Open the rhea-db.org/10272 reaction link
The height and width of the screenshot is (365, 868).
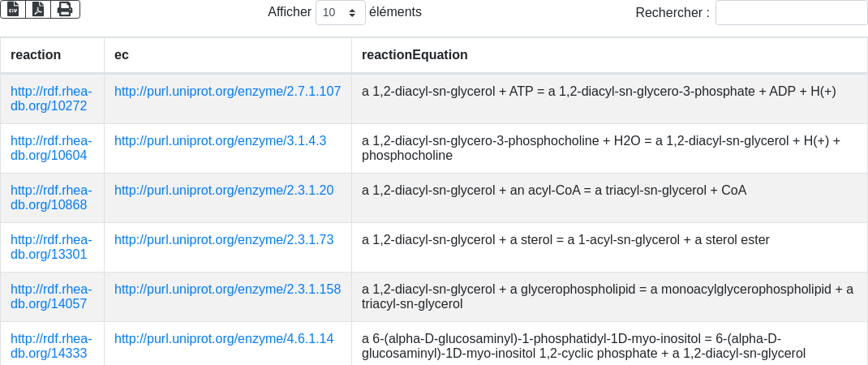(51, 98)
